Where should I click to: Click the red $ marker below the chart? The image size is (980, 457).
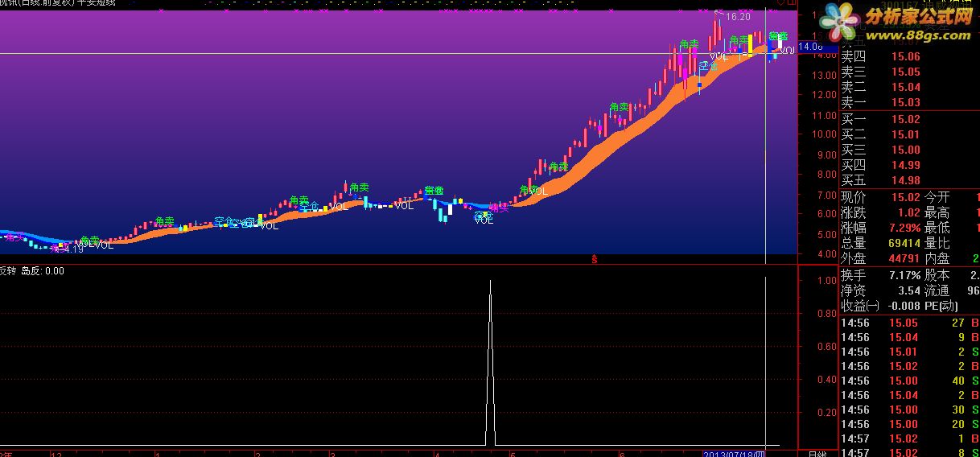(x=595, y=259)
